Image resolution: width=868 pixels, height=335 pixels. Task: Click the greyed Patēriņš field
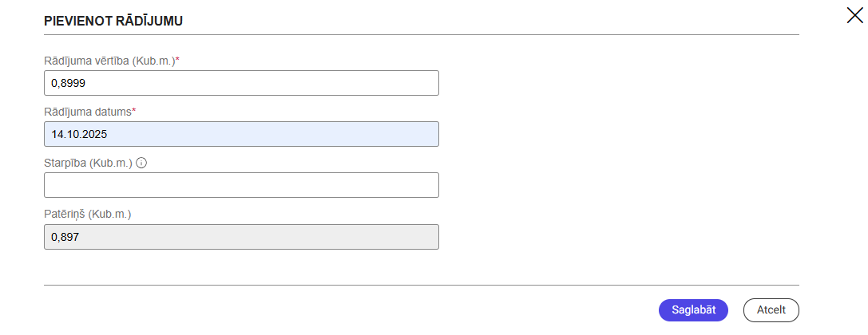tap(241, 237)
